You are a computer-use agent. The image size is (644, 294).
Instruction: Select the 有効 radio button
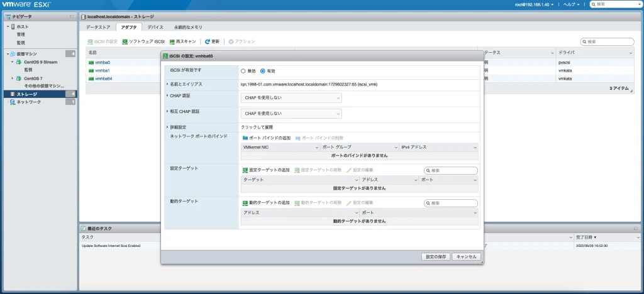click(263, 71)
